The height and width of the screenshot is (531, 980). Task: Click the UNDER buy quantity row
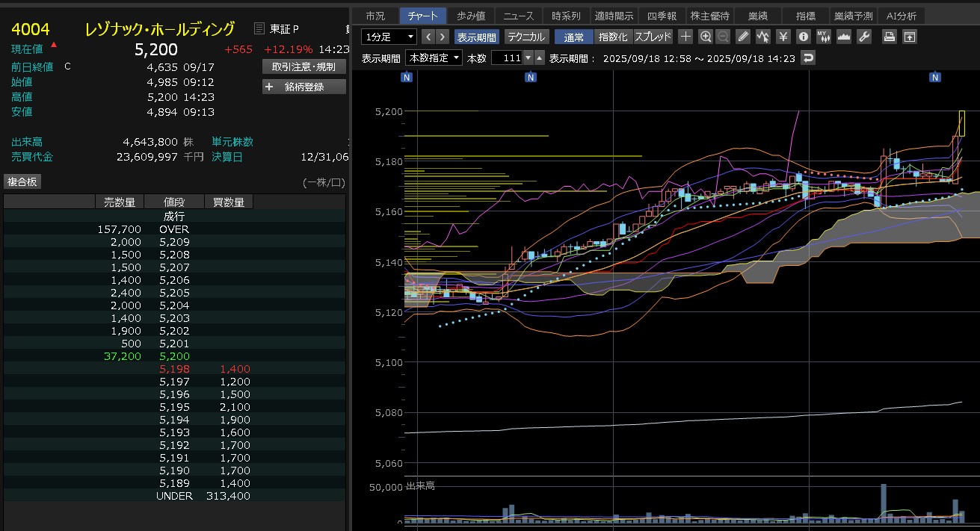(174, 496)
